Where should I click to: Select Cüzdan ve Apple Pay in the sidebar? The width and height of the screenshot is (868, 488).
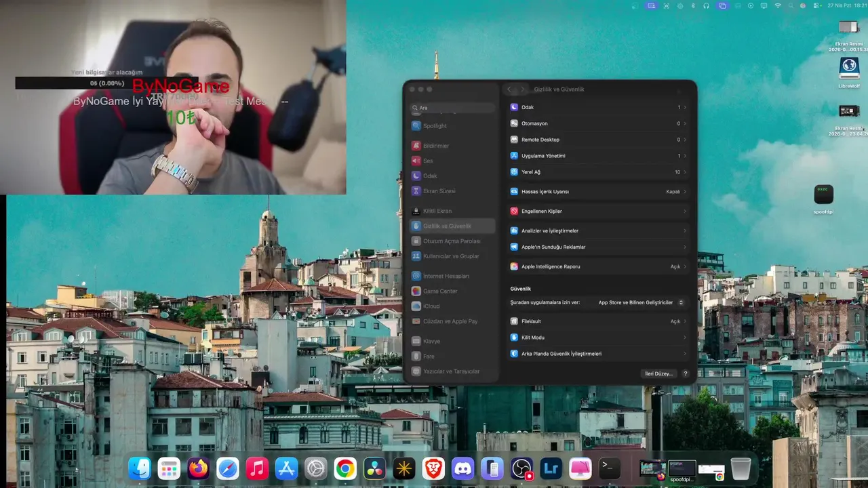tap(453, 321)
